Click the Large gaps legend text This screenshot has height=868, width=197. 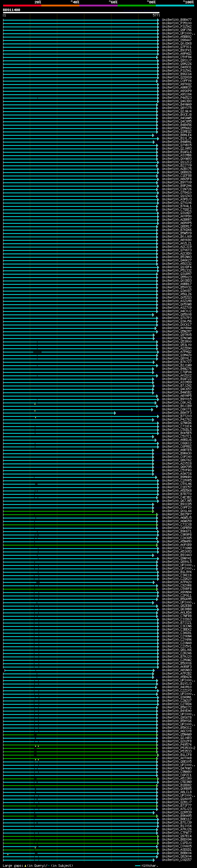point(38,865)
